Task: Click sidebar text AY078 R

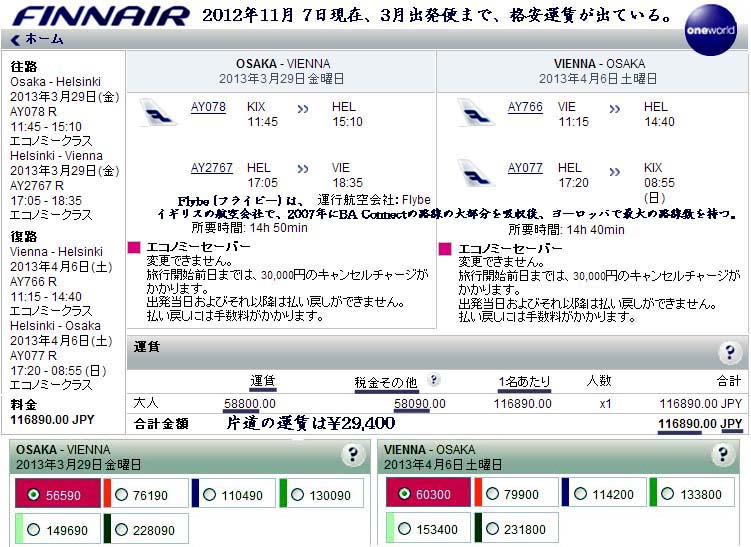Action: pos(34,112)
